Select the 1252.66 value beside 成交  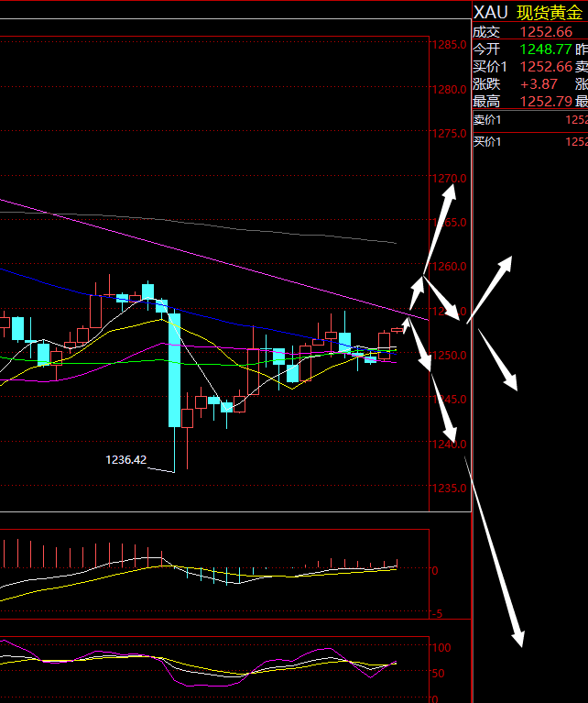(546, 32)
